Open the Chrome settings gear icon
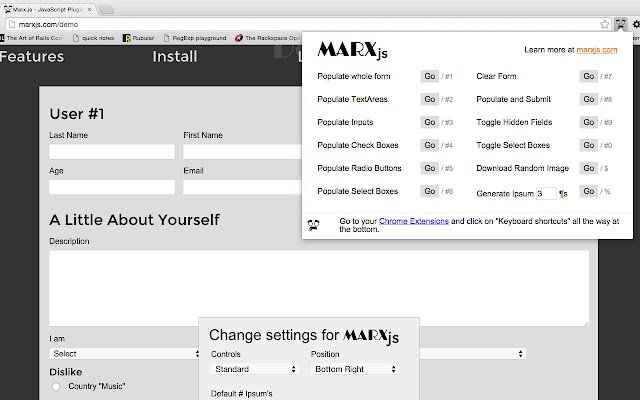Screen dimensions: 640x400 636,24
